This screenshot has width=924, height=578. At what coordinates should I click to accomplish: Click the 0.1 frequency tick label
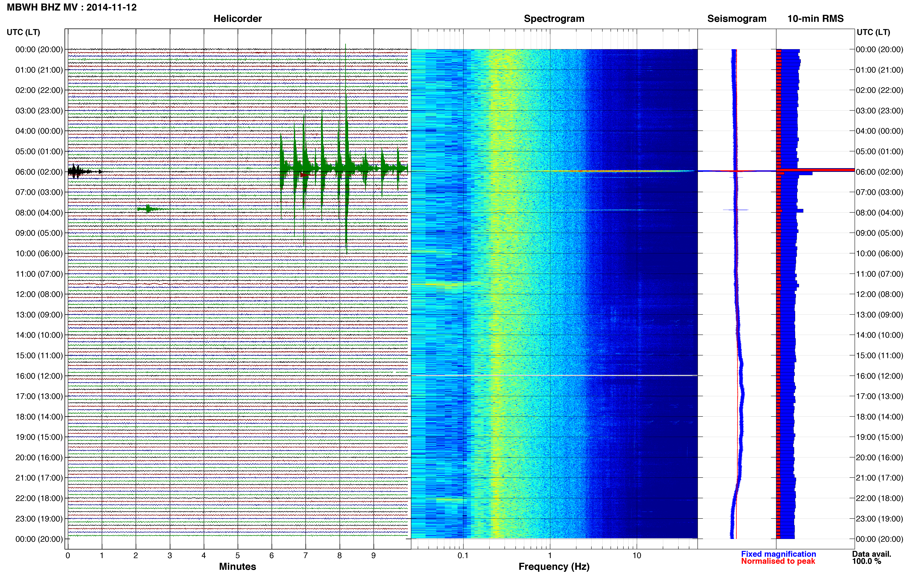coord(463,555)
